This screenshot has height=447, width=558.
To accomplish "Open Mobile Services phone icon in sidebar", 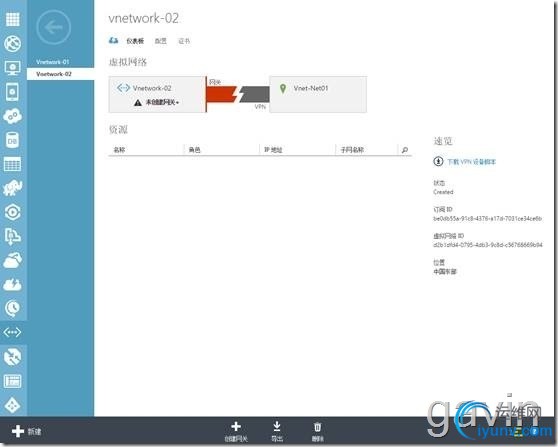I will 12,92.
